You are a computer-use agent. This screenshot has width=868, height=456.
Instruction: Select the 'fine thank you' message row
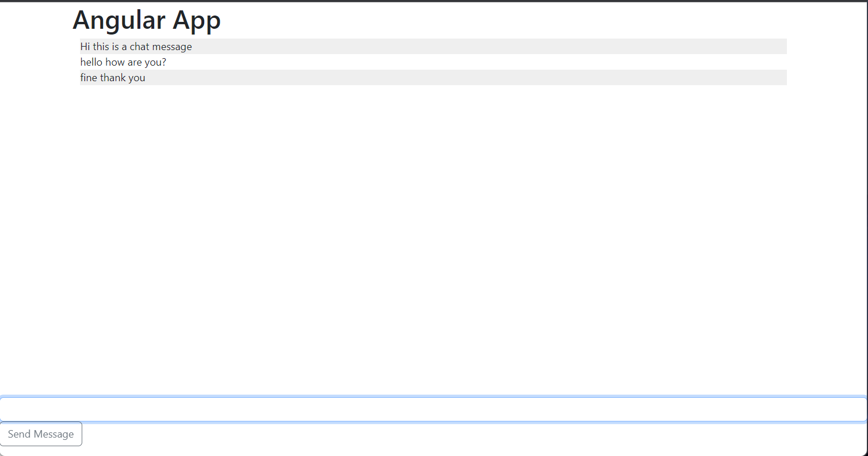433,78
